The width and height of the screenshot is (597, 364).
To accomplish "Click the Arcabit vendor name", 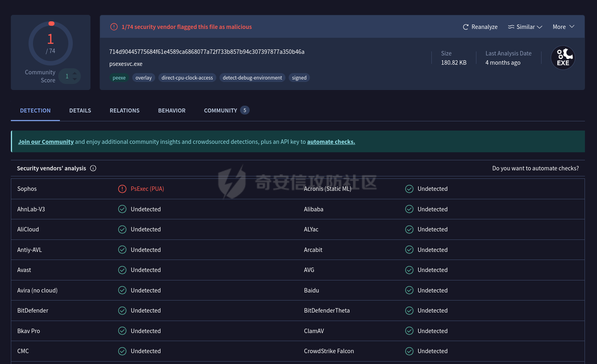I will click(x=313, y=250).
